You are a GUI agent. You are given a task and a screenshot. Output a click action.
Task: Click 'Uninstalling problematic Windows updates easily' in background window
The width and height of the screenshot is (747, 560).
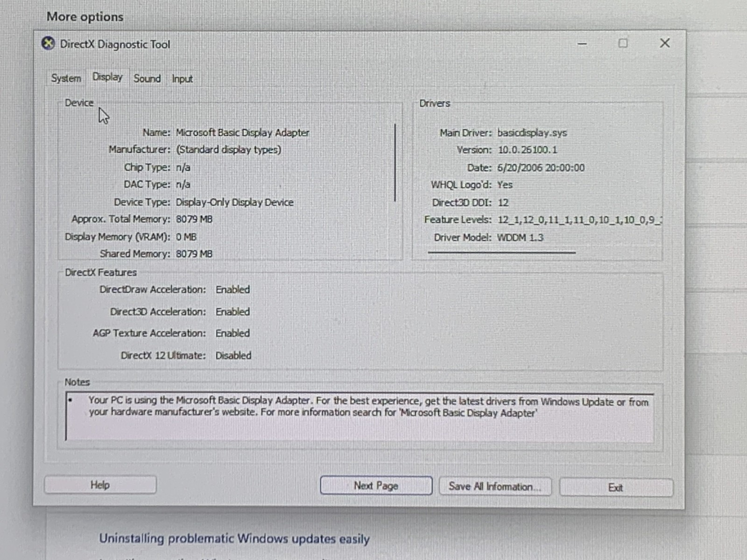234,539
